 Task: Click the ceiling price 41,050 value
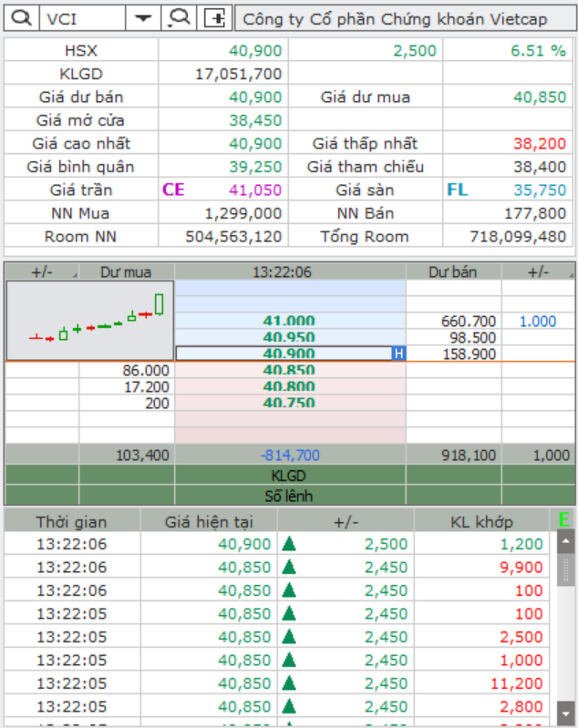click(x=255, y=190)
